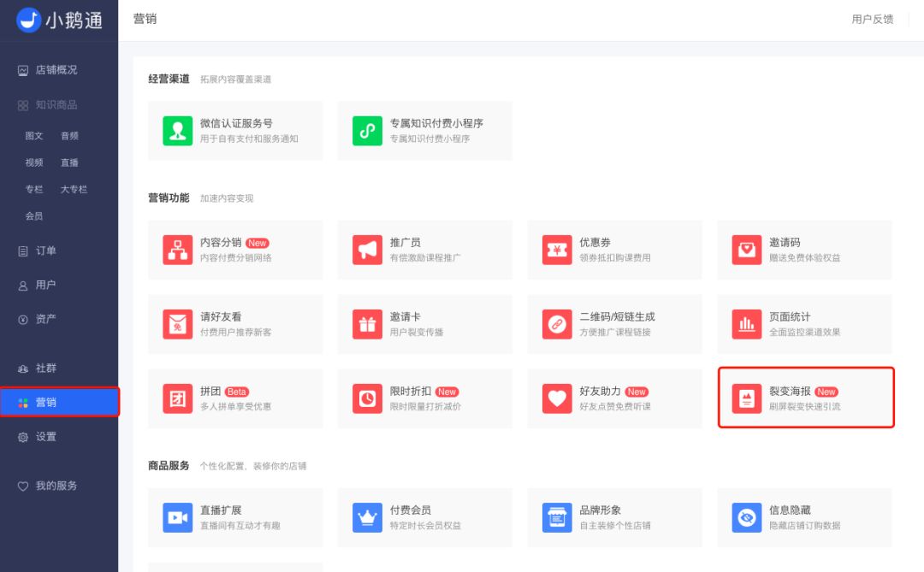Click the 资产 sidebar coin icon
Image resolution: width=924 pixels, height=572 pixels.
click(x=23, y=319)
